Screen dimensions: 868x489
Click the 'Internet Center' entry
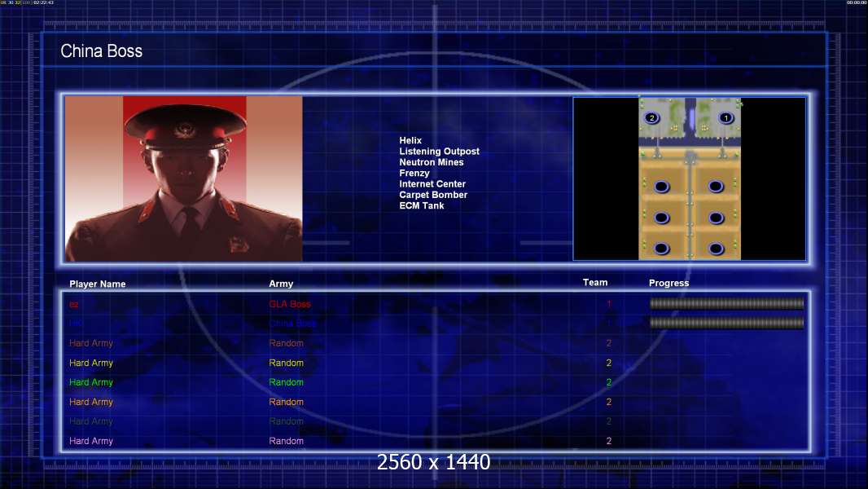coord(432,184)
